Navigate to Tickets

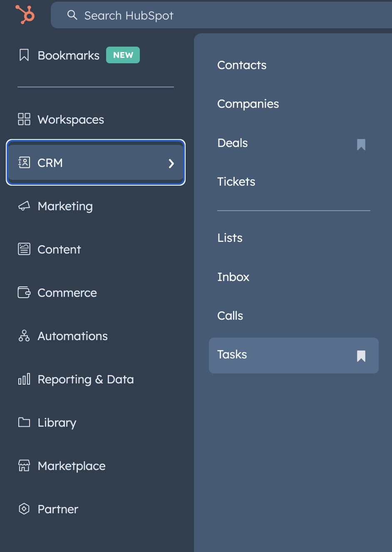click(x=236, y=182)
